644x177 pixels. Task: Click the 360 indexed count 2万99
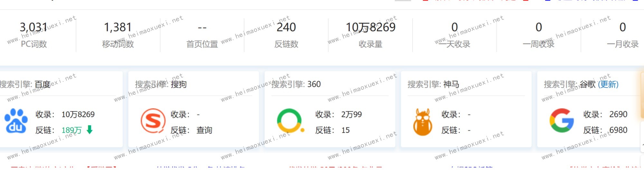coord(351,114)
